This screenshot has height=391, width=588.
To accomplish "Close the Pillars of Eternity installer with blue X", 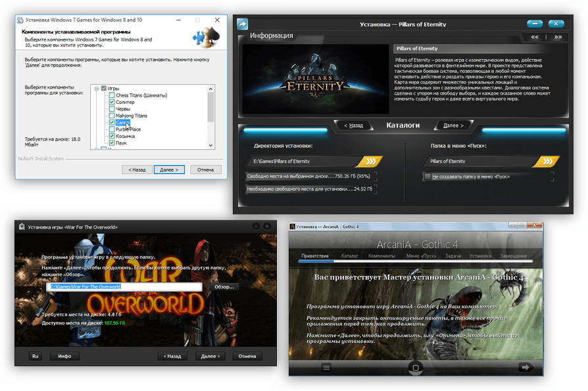I will (x=556, y=24).
